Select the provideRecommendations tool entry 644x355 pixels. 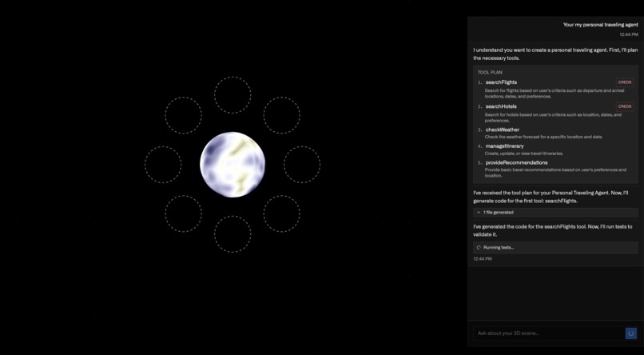516,163
